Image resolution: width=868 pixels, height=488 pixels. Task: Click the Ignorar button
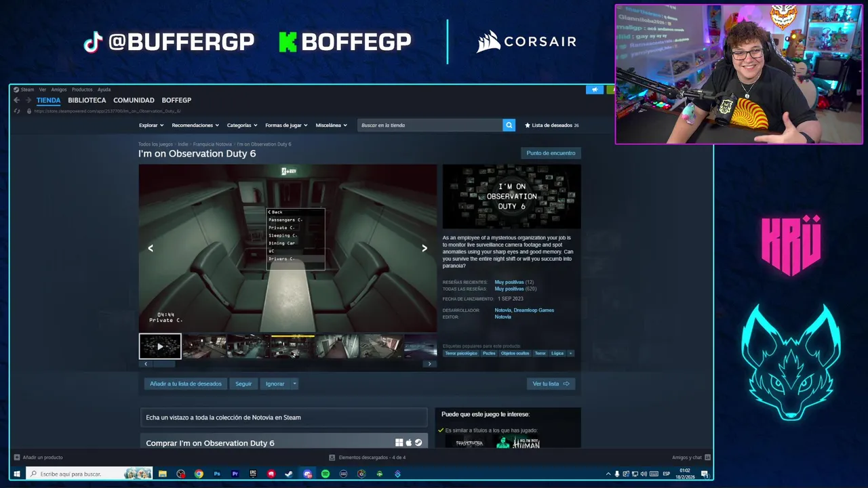(275, 384)
